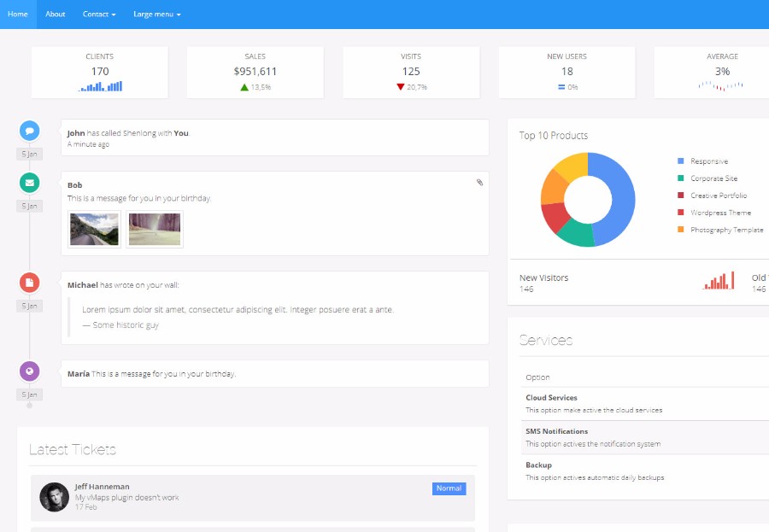Open the mountain road photo thumbnail
The width and height of the screenshot is (769, 532).
[94, 229]
